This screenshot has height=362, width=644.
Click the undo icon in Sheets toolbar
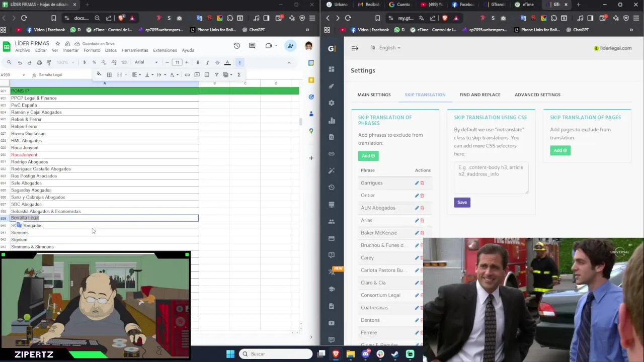(x=20, y=62)
